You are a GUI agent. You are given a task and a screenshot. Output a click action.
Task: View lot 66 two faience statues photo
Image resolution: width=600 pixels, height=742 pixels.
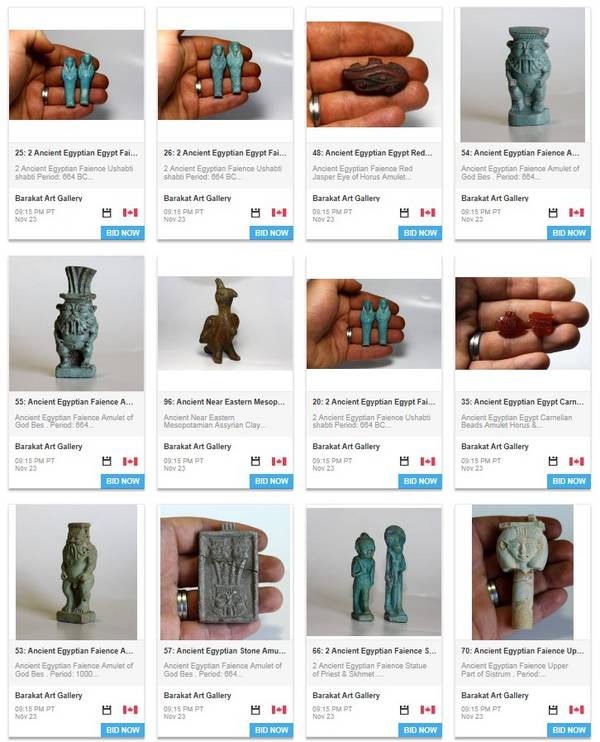(x=374, y=572)
